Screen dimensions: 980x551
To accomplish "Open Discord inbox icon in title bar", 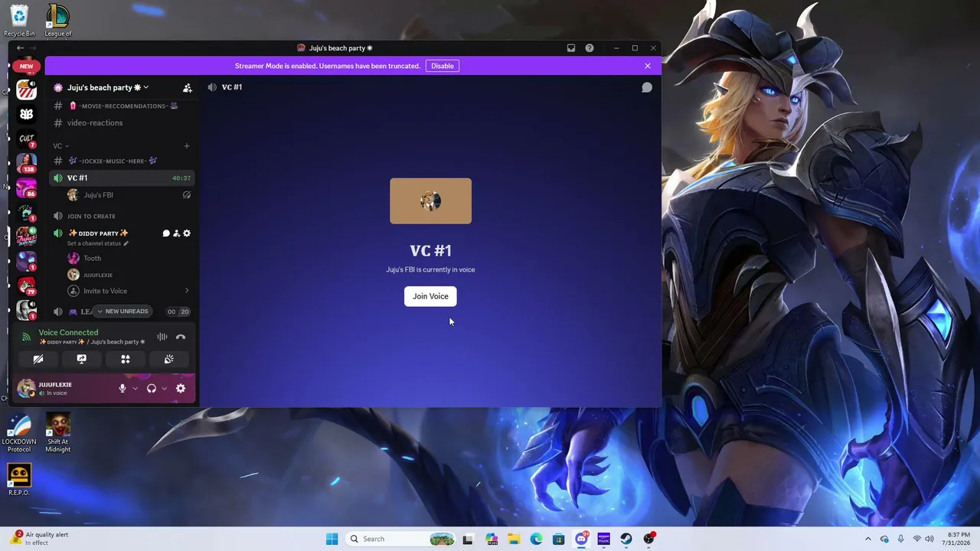I will click(x=571, y=48).
